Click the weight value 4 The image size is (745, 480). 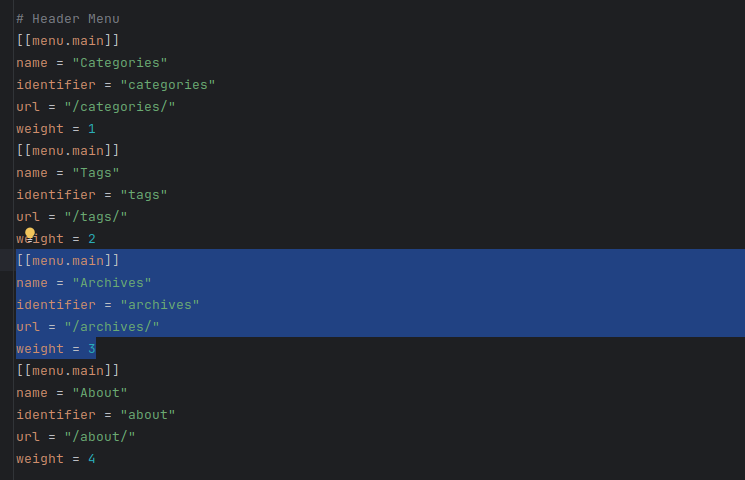pos(91,459)
